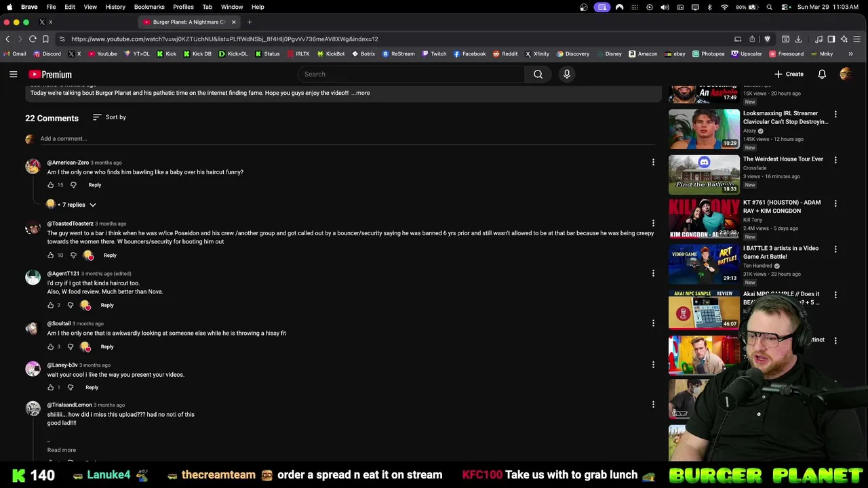Reply to @AgentT121 comment

point(107,305)
